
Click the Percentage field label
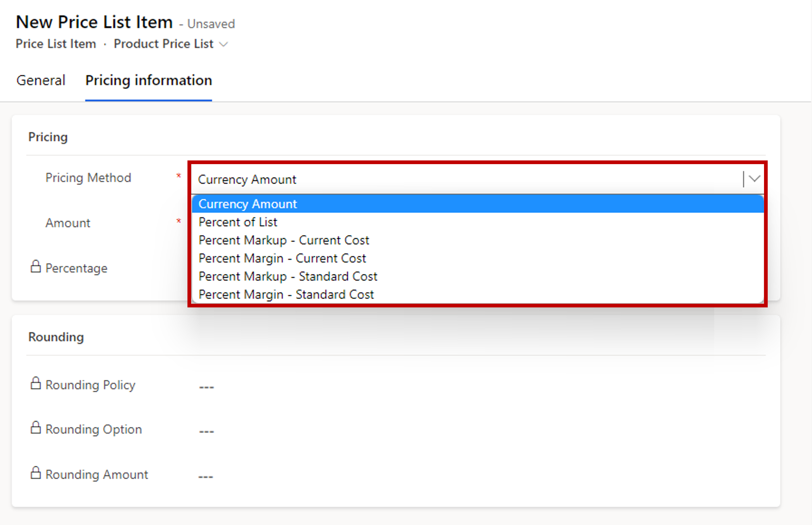tap(76, 268)
